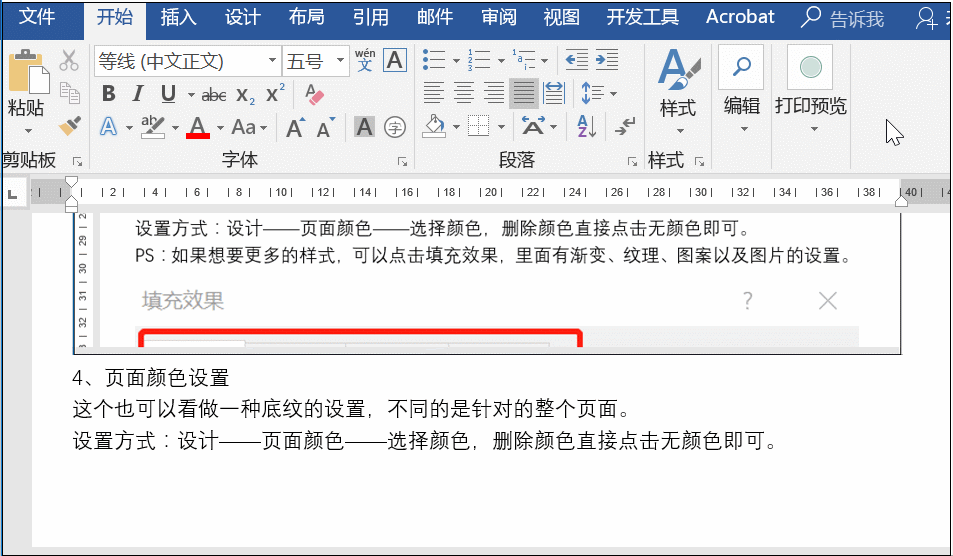This screenshot has height=556, width=953.
Task: Open the 文件 tab
Action: [x=38, y=17]
